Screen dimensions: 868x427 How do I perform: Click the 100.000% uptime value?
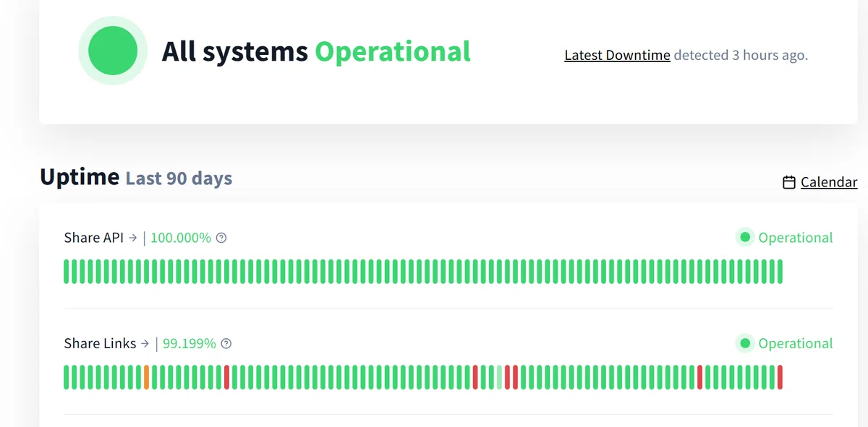coord(181,238)
